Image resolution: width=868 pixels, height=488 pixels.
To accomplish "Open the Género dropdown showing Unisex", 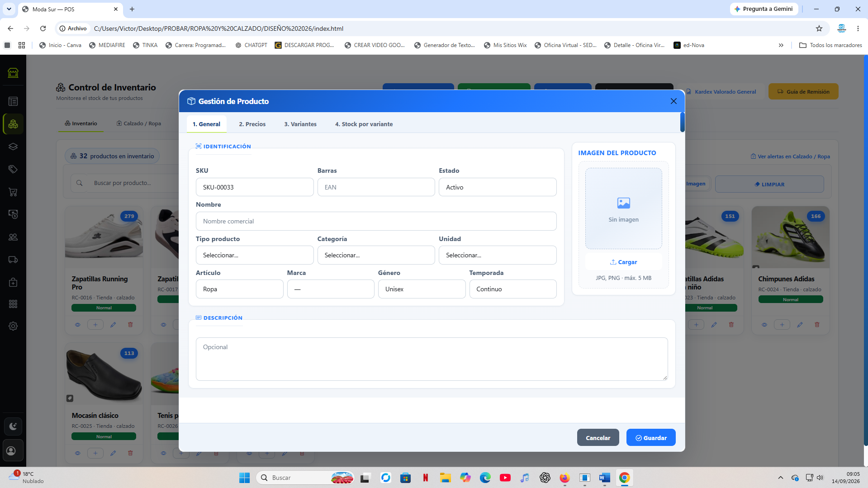I will [x=422, y=289].
